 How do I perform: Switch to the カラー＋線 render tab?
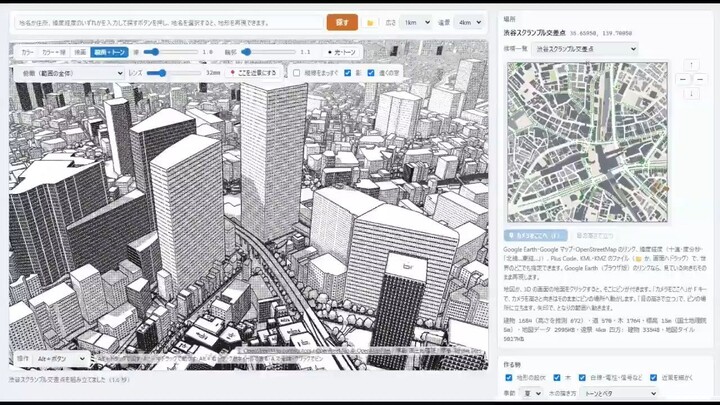(x=54, y=52)
